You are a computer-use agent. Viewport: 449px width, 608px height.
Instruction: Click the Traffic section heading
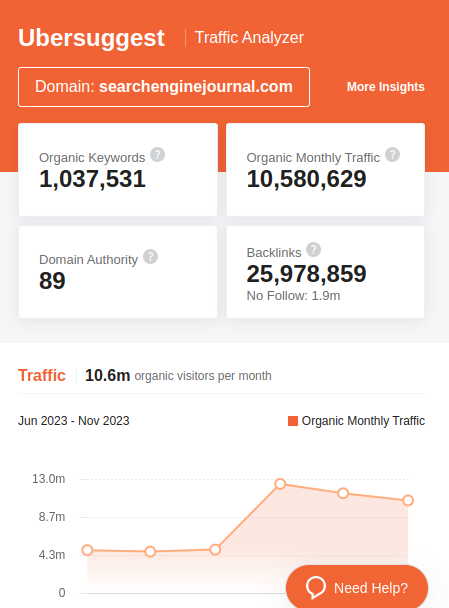coord(41,375)
